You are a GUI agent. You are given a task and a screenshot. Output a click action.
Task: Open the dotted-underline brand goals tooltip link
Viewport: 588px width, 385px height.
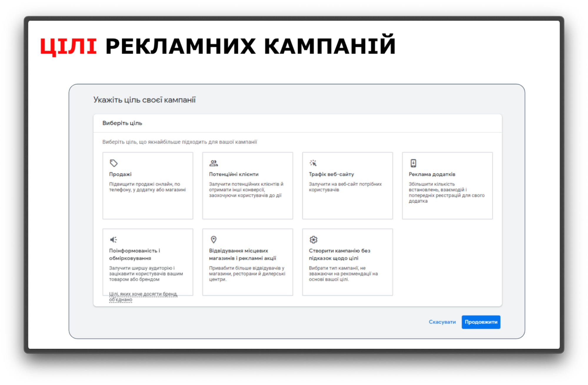click(x=143, y=294)
